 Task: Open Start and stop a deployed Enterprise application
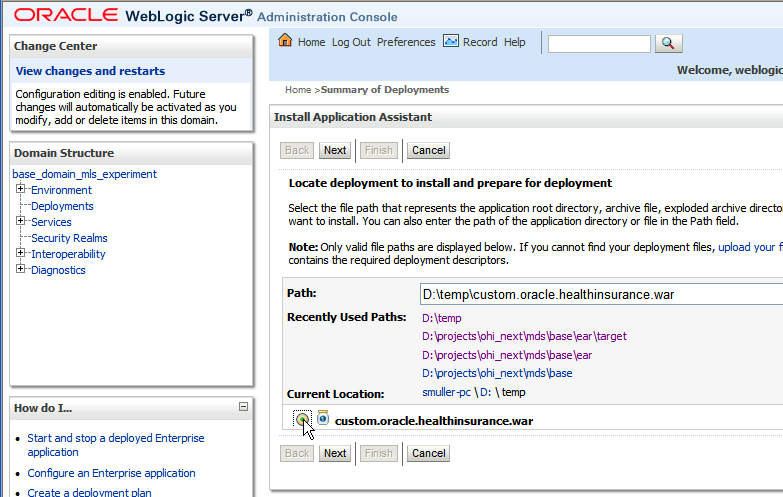[116, 445]
